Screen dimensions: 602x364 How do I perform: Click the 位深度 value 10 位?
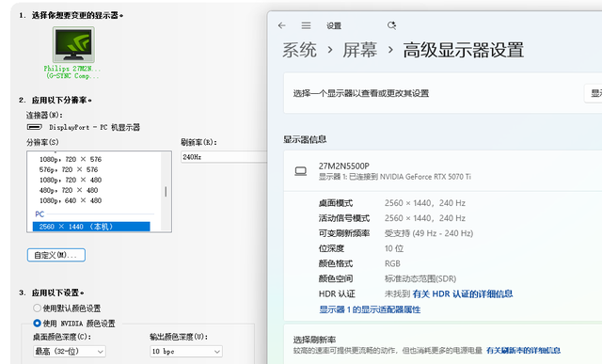click(x=394, y=248)
